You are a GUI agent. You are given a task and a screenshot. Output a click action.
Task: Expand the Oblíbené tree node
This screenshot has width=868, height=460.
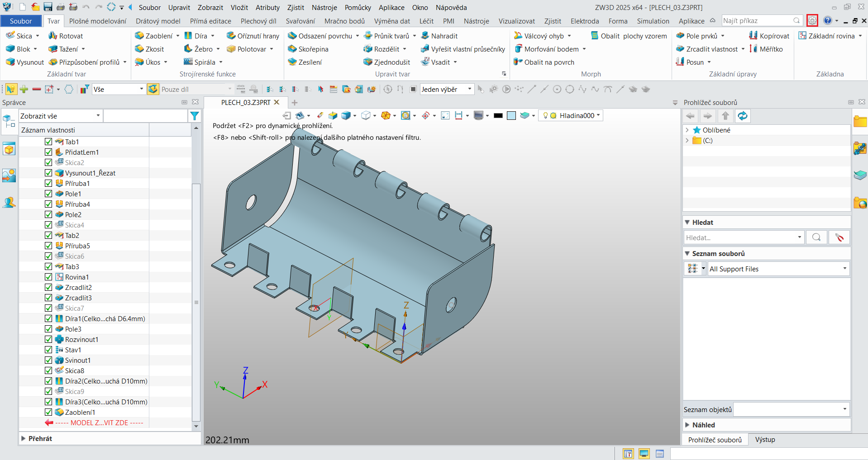pos(687,130)
